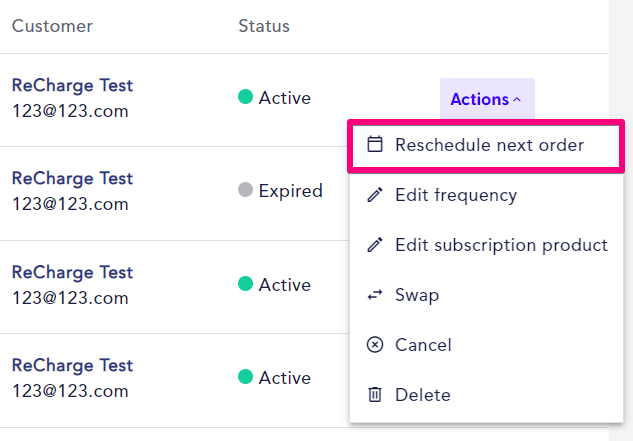Viewport: 633px width, 441px height.
Task: Select Edit subscription product option
Action: point(486,245)
